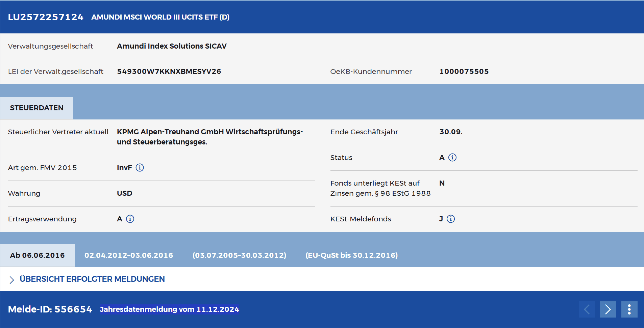Click KESt-Meldefonds label
This screenshot has width=644, height=328.
361,219
